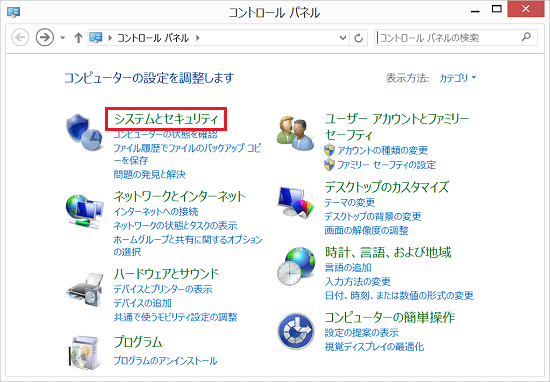Open ユーザー アカウントとファミリー セーフティ category
This screenshot has width=550, height=382.
coord(397,127)
